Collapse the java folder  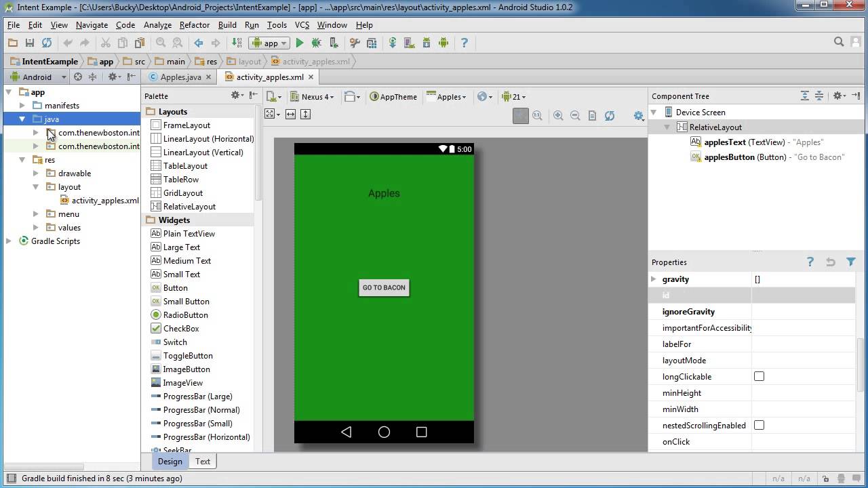click(x=22, y=119)
